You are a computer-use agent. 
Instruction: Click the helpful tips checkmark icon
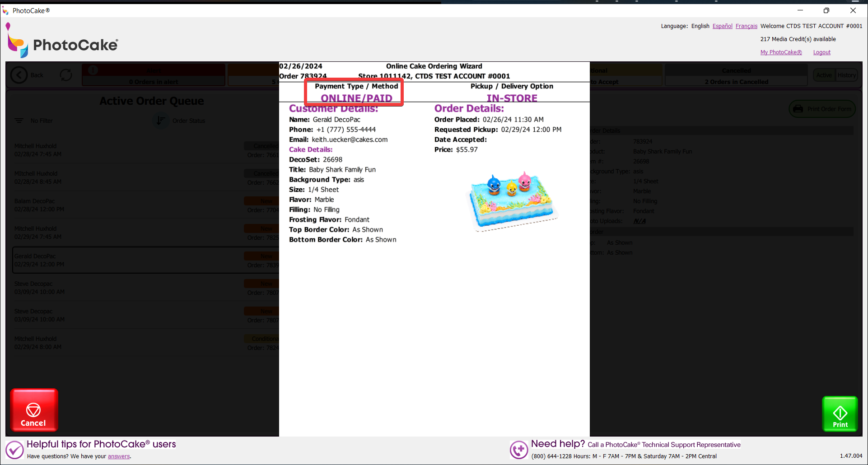[14, 450]
